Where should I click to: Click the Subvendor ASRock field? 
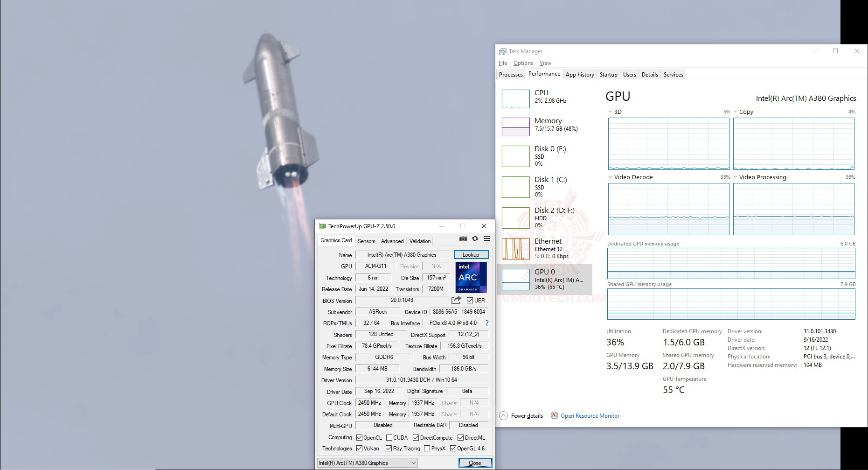point(378,312)
